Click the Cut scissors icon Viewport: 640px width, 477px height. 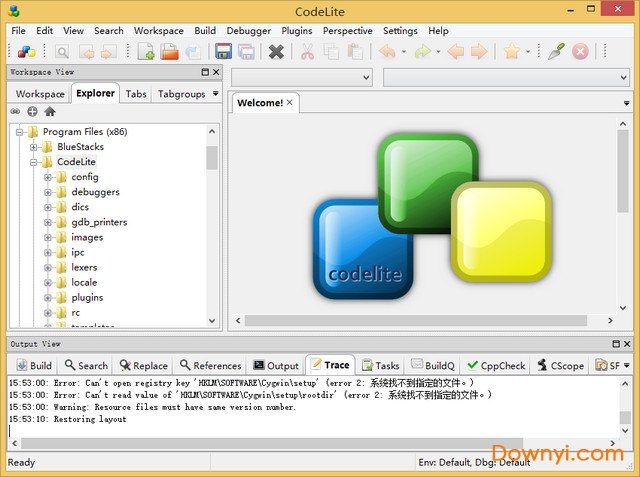(x=307, y=51)
